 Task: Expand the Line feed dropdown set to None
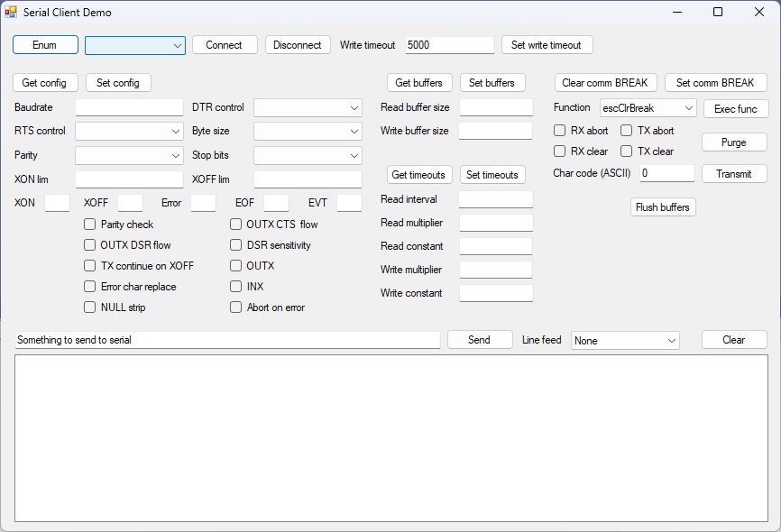(x=624, y=340)
